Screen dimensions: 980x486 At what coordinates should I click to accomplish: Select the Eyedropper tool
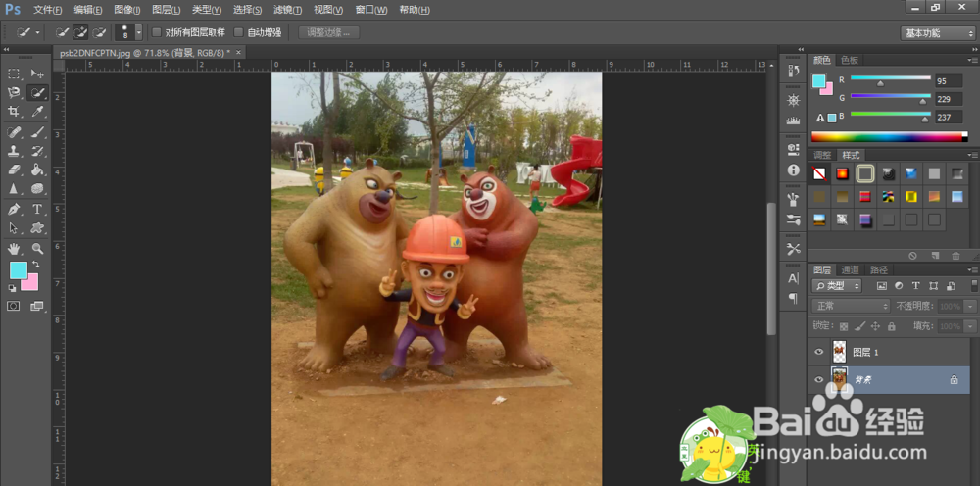(37, 111)
